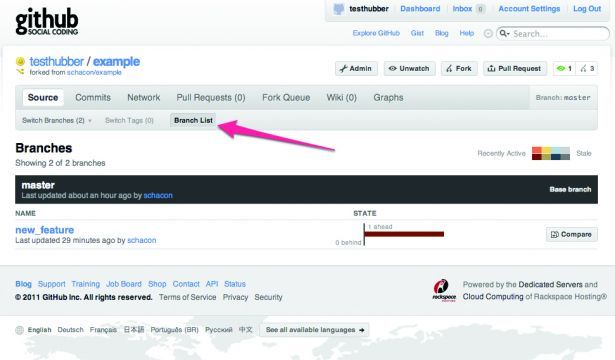
Task: Expand Switch Tags (0) dropdown
Action: (x=129, y=120)
